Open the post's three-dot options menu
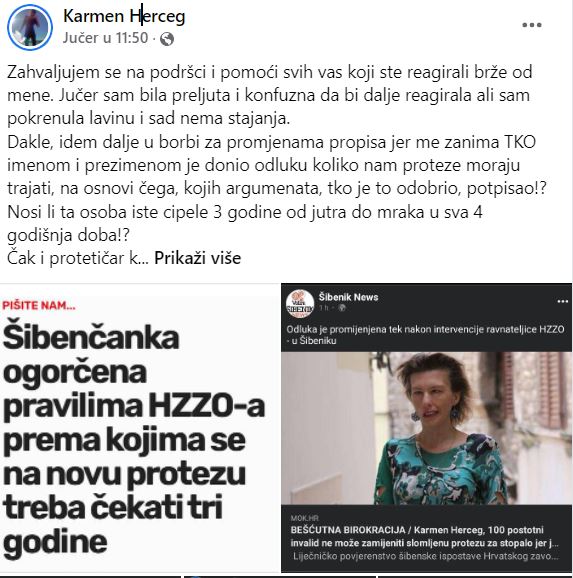Screen dimensions: 573x578 (x=532, y=25)
